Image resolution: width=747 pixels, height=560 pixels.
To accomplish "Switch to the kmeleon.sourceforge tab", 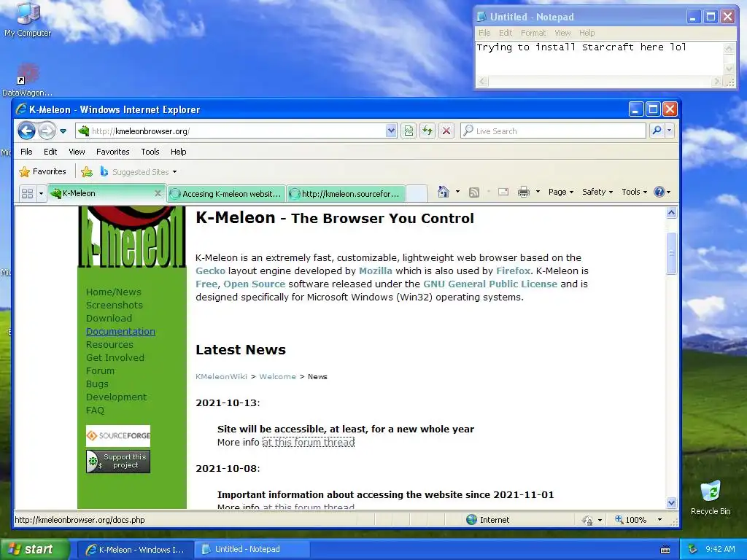I will (x=346, y=194).
